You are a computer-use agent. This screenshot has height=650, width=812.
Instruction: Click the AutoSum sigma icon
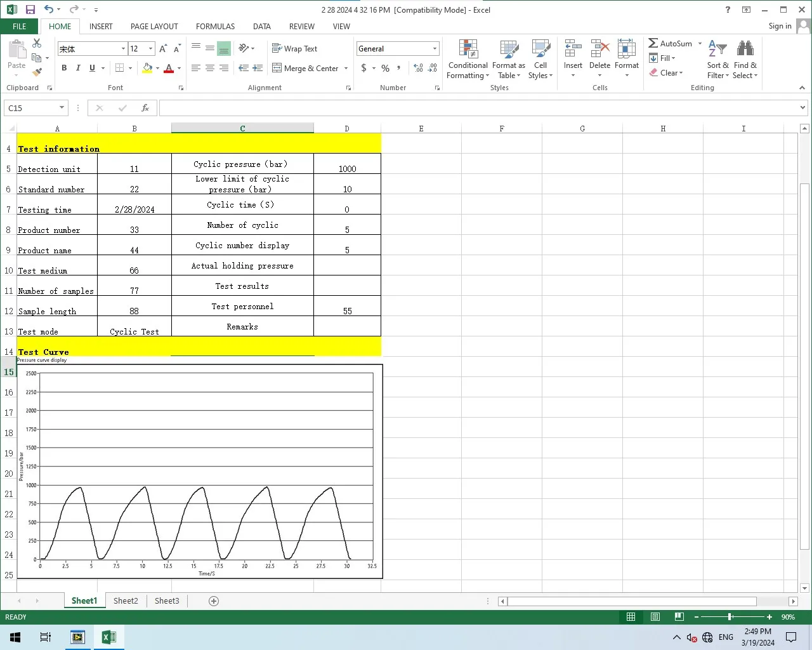pos(653,43)
